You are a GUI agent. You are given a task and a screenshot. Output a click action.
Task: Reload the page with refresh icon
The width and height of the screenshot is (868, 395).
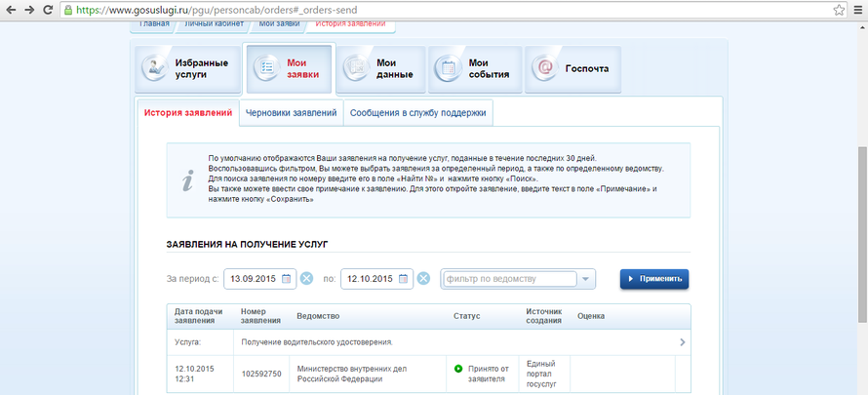tap(49, 9)
